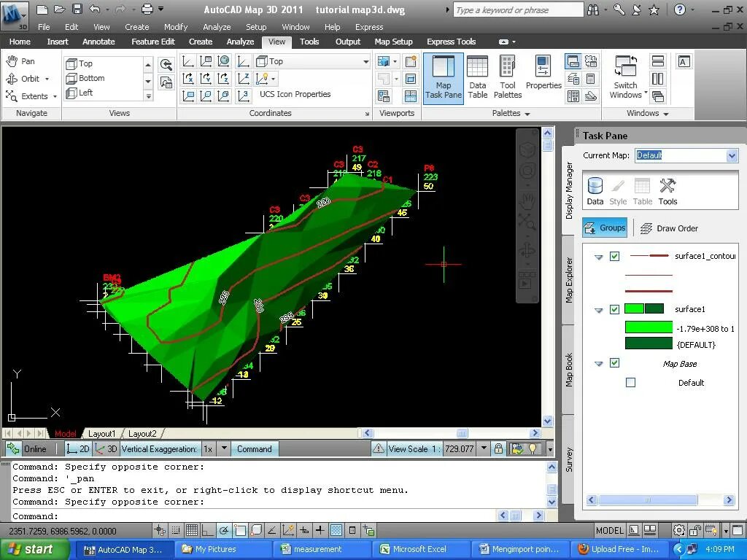Click the search binoculars icon
This screenshot has height=560, width=747.
(593, 9)
